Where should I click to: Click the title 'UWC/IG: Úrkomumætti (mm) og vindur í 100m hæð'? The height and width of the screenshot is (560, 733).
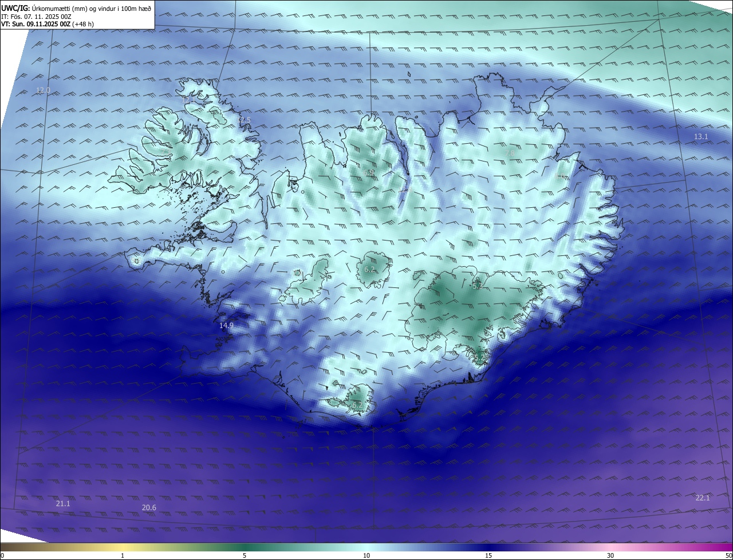click(76, 8)
